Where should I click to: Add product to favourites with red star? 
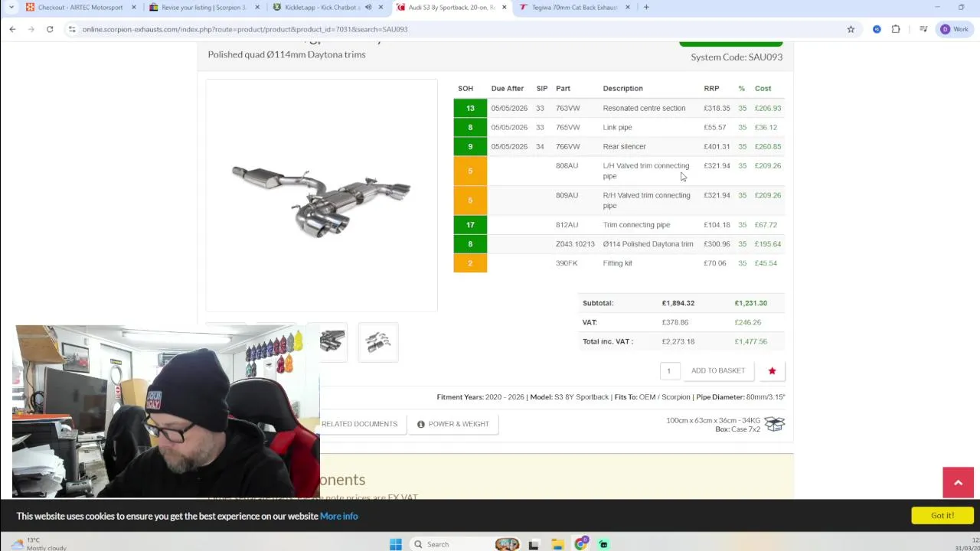[772, 370]
